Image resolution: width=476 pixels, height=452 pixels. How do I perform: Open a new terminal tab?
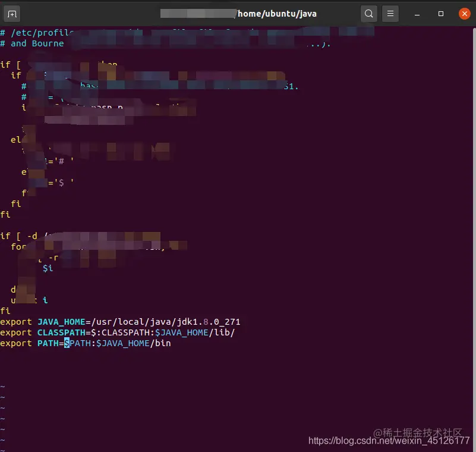pos(12,14)
